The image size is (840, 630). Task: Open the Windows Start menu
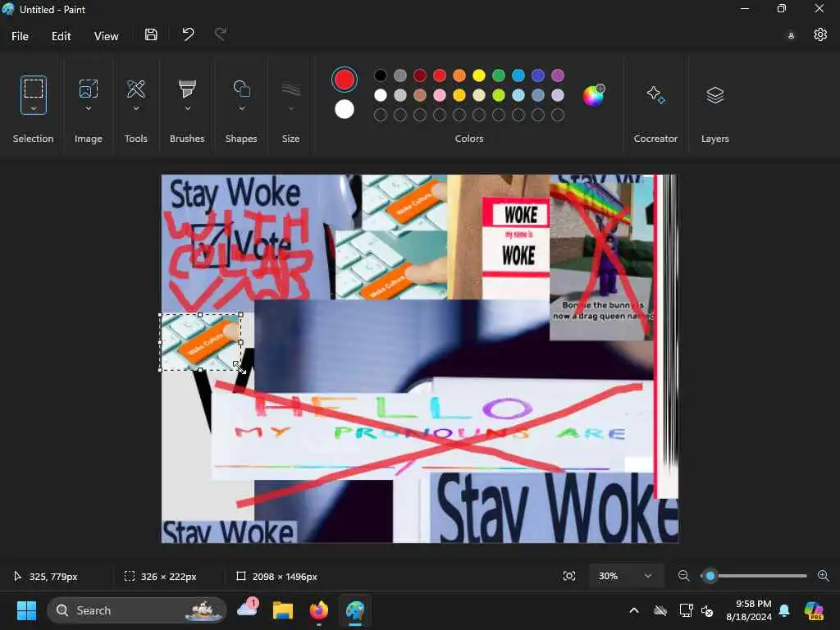pyautogui.click(x=26, y=610)
